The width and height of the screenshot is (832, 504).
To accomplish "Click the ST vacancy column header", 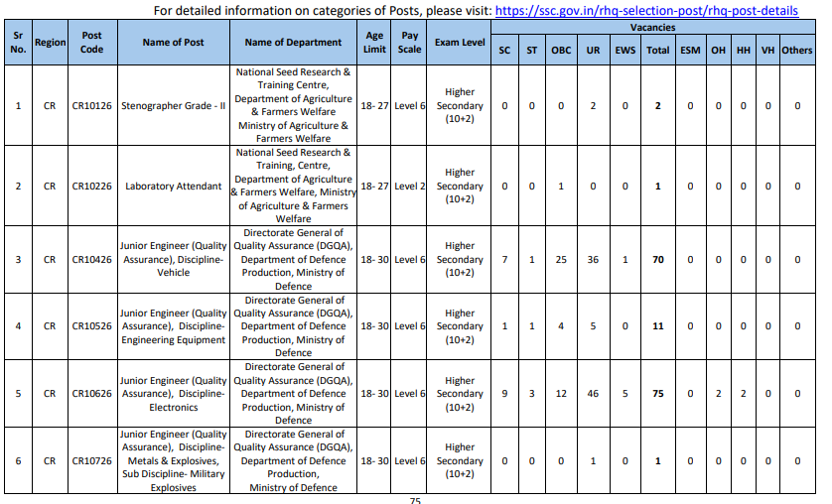I will click(532, 51).
